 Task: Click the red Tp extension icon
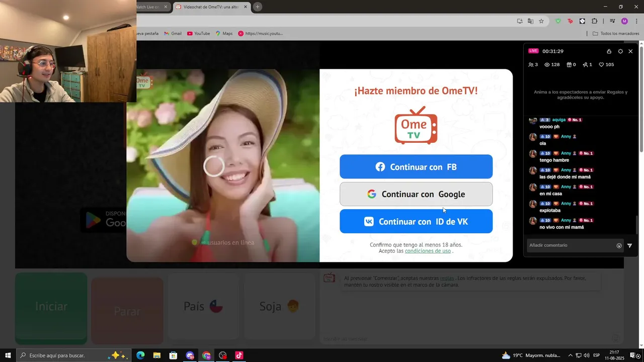[x=570, y=21]
